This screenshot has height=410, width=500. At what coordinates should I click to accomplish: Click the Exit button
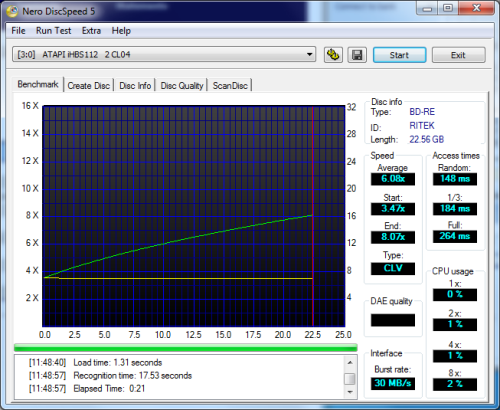(x=458, y=55)
